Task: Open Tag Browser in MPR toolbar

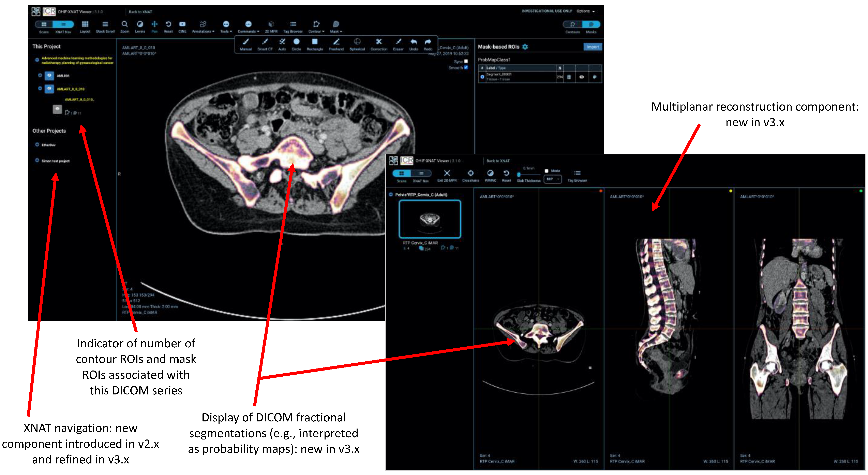Action: click(577, 176)
